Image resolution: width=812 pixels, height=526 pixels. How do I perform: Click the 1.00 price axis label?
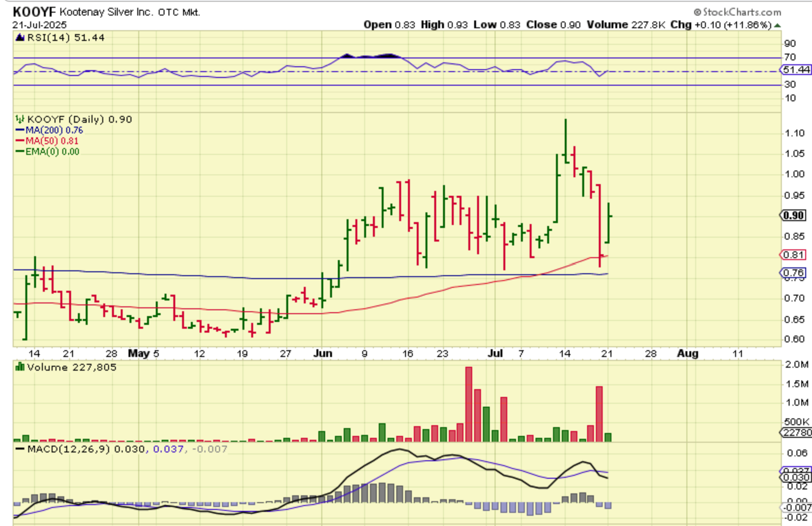coord(794,174)
